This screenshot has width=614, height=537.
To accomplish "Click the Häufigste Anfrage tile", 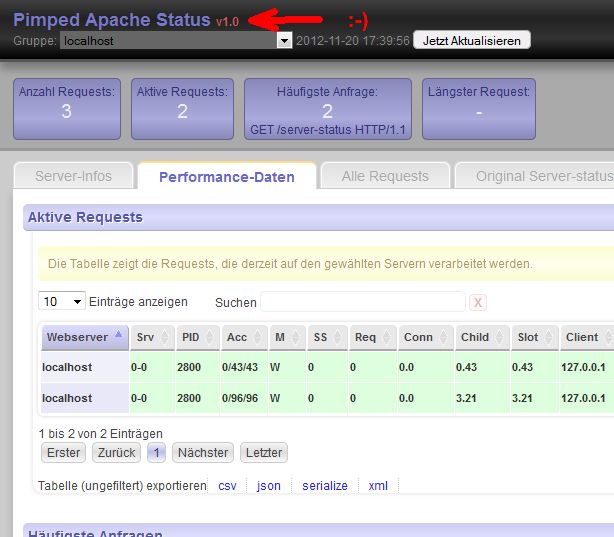I will tap(328, 109).
